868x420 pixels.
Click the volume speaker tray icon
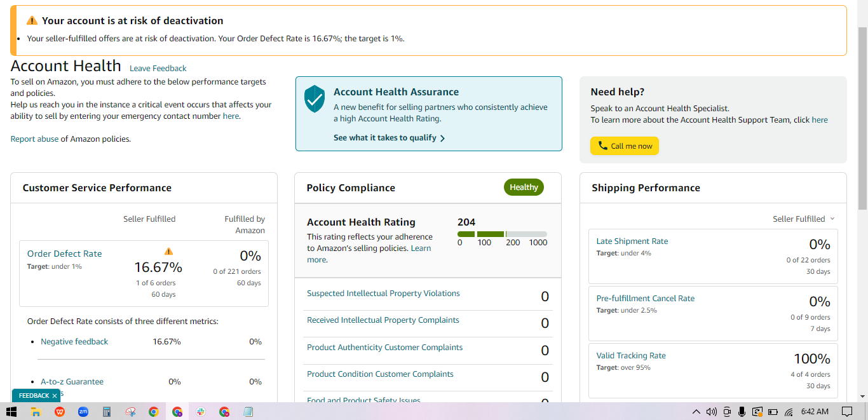711,412
